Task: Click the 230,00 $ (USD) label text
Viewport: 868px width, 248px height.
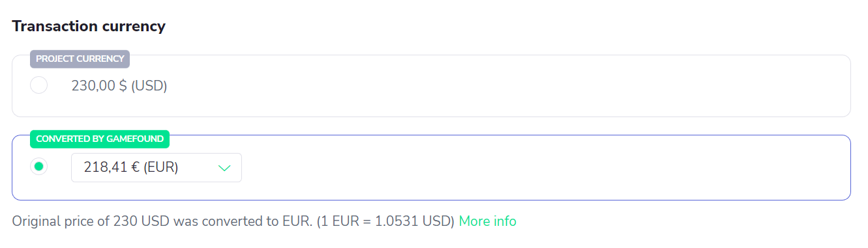Action: pos(119,86)
